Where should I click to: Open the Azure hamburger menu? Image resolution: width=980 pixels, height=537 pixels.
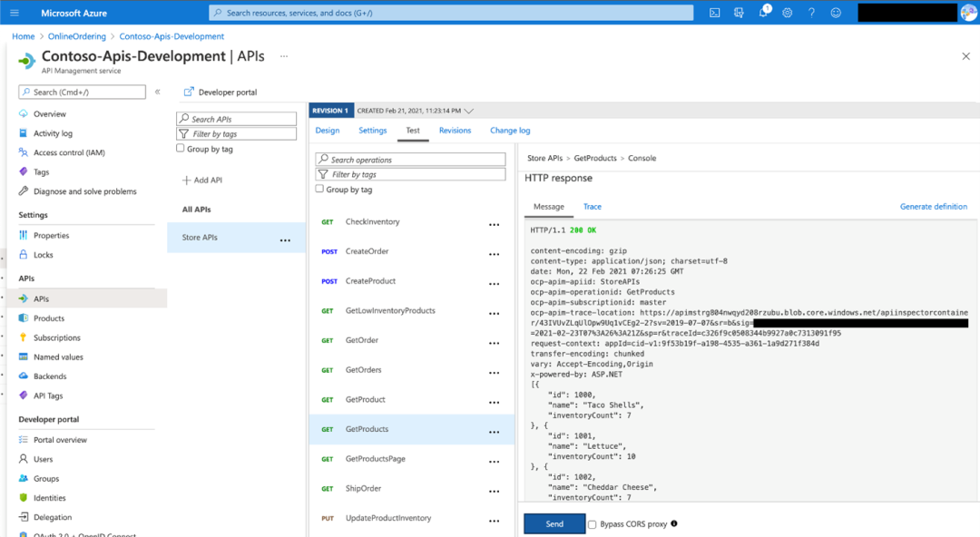15,13
